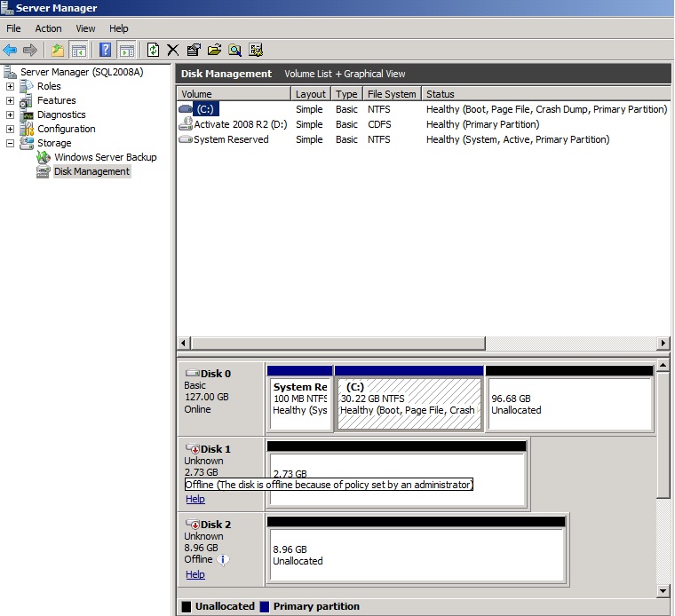
Task: Open the Properties toolbar icon
Action: [194, 50]
